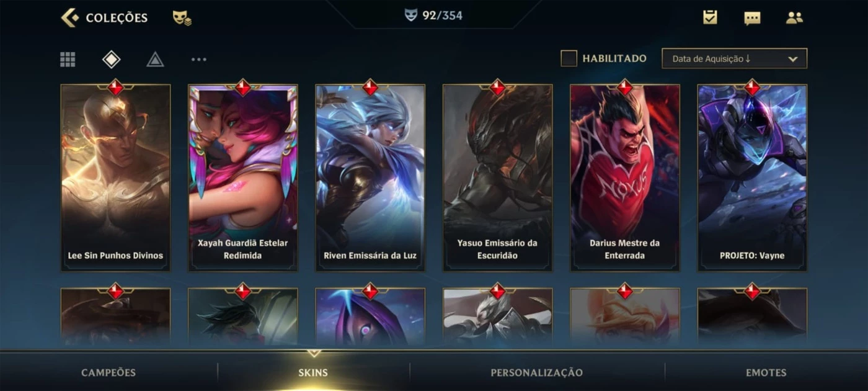The image size is (868, 391).
Task: Go to the Emotes tab
Action: [766, 373]
